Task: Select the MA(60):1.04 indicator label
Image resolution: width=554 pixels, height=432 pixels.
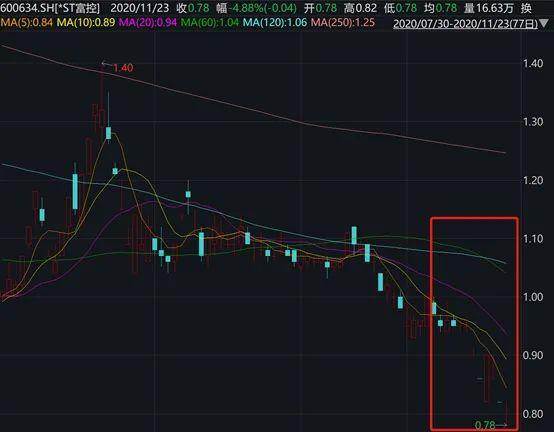Action: click(210, 23)
